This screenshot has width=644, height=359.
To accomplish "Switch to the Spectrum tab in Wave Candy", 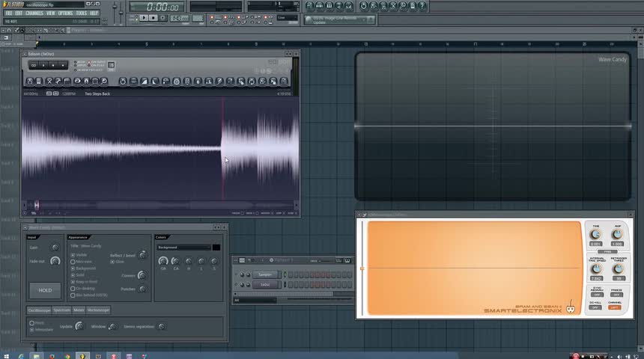I will pyautogui.click(x=61, y=310).
